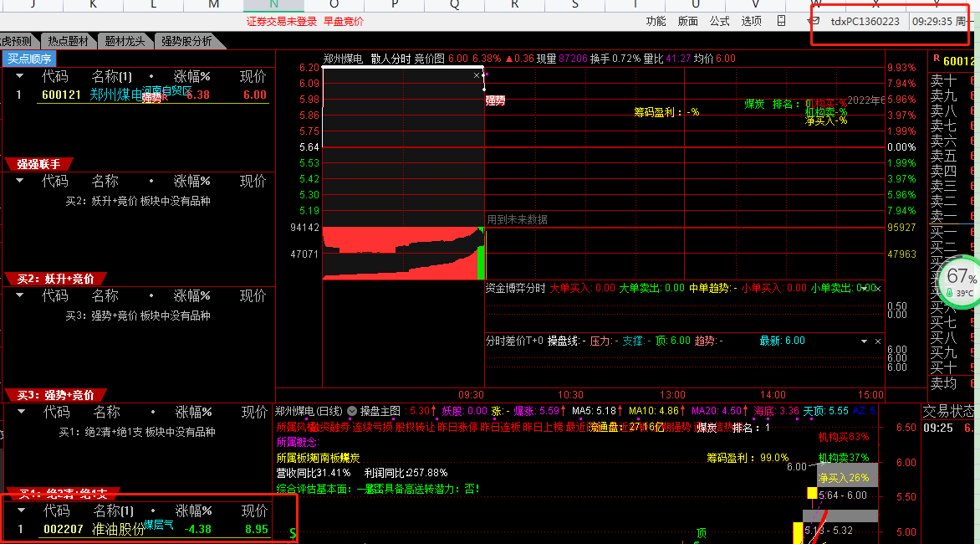The width and height of the screenshot is (980, 544).
Task: Open the 功能 menu
Action: tap(656, 21)
